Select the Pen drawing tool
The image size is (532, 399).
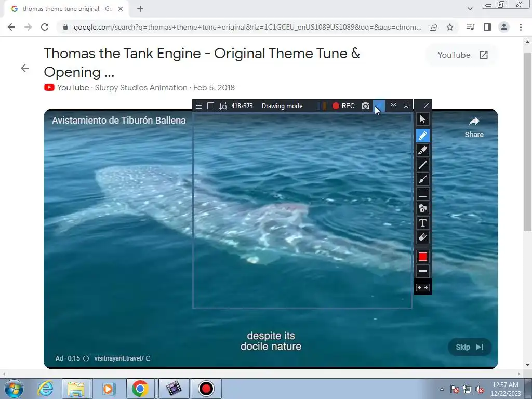tap(423, 136)
